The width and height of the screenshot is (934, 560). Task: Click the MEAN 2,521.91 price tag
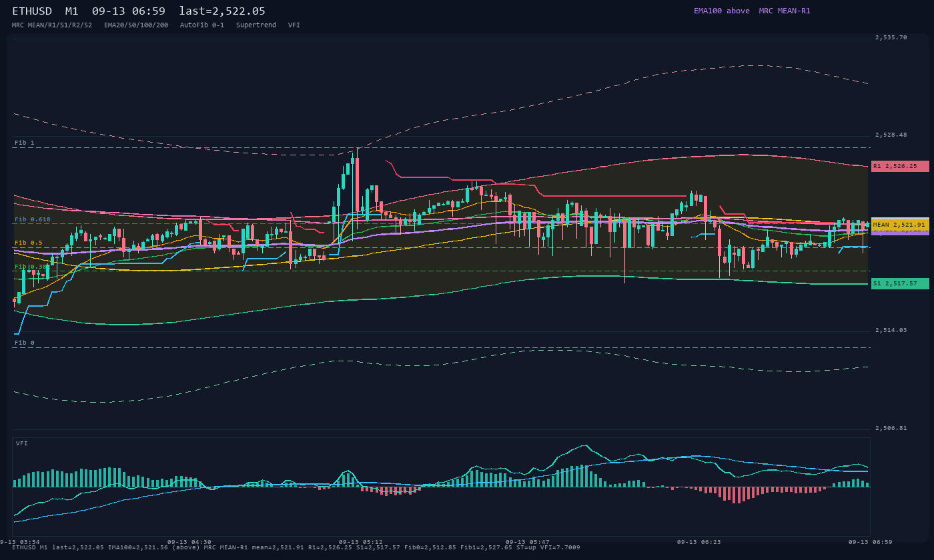(x=900, y=225)
